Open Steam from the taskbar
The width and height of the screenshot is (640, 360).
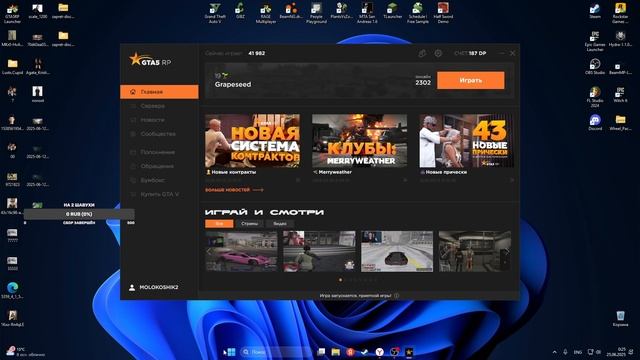[364, 351]
